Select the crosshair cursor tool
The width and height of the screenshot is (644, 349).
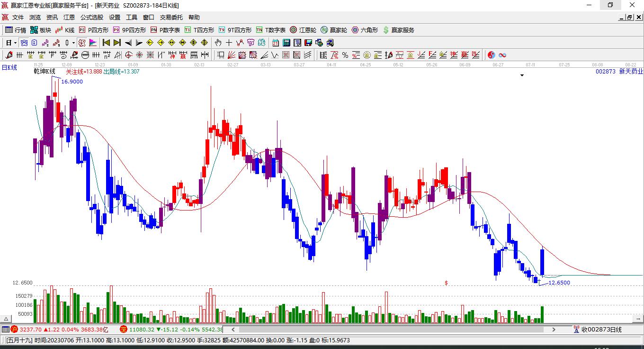coord(229,43)
